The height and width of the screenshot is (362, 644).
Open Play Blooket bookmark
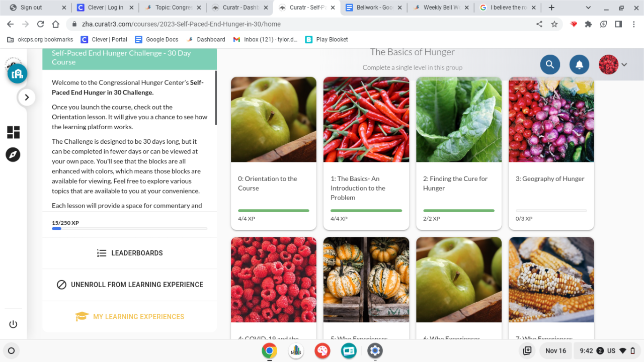pyautogui.click(x=327, y=39)
